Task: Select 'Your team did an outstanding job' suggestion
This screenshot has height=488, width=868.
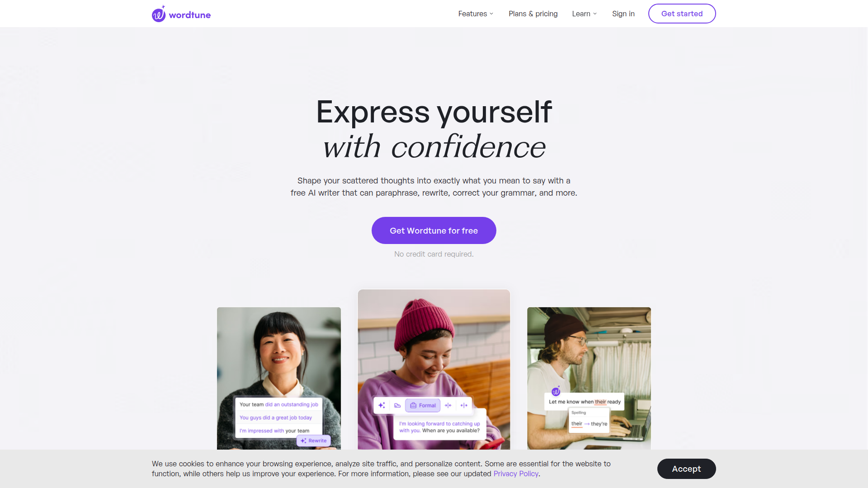Action: [278, 404]
